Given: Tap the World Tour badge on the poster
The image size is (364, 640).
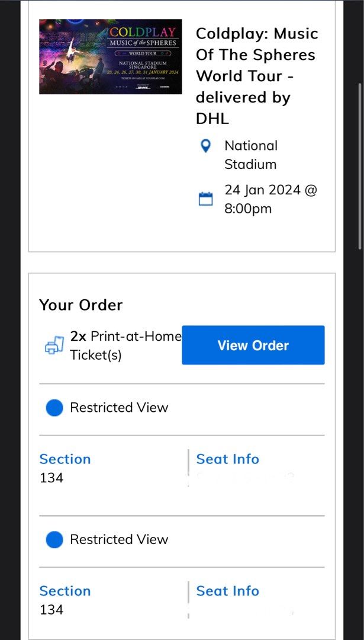Looking at the screenshot, I should (142, 52).
